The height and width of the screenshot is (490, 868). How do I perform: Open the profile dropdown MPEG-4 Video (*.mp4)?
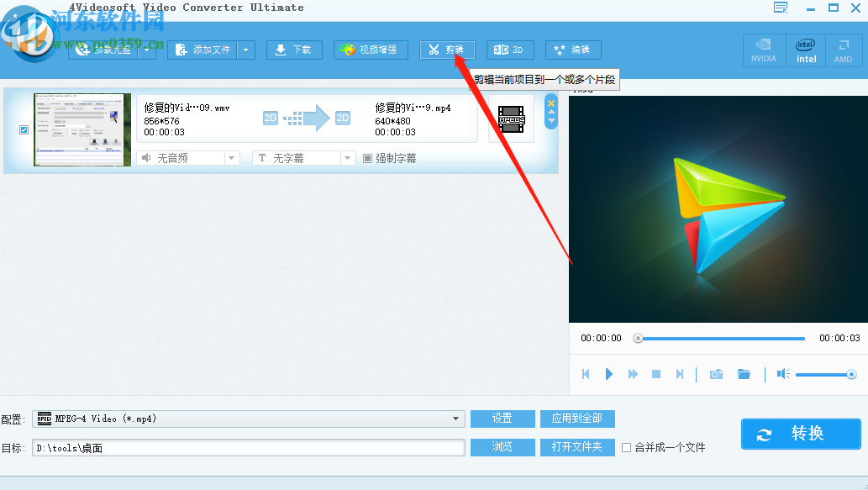pyautogui.click(x=249, y=419)
